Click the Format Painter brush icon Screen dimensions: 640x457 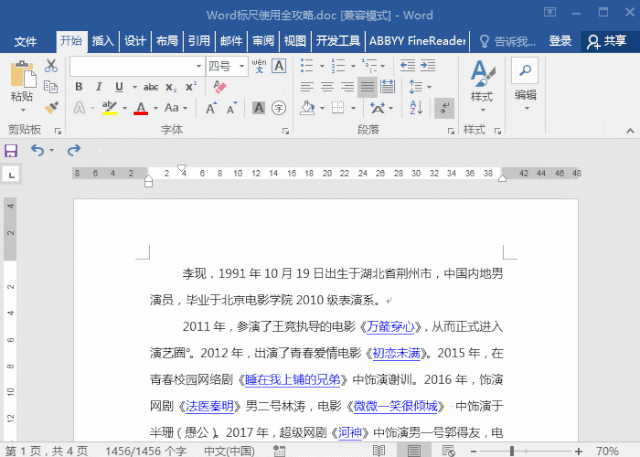[51, 108]
